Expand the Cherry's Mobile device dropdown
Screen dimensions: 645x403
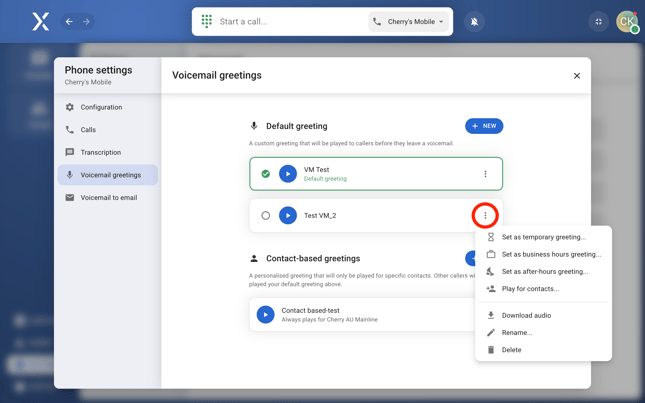[409, 21]
